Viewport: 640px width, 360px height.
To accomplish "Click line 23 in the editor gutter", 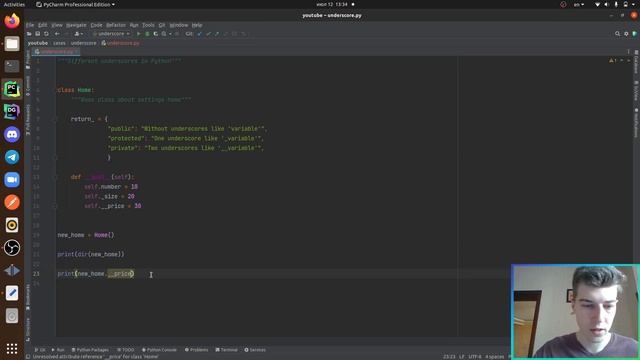I will pos(36,274).
